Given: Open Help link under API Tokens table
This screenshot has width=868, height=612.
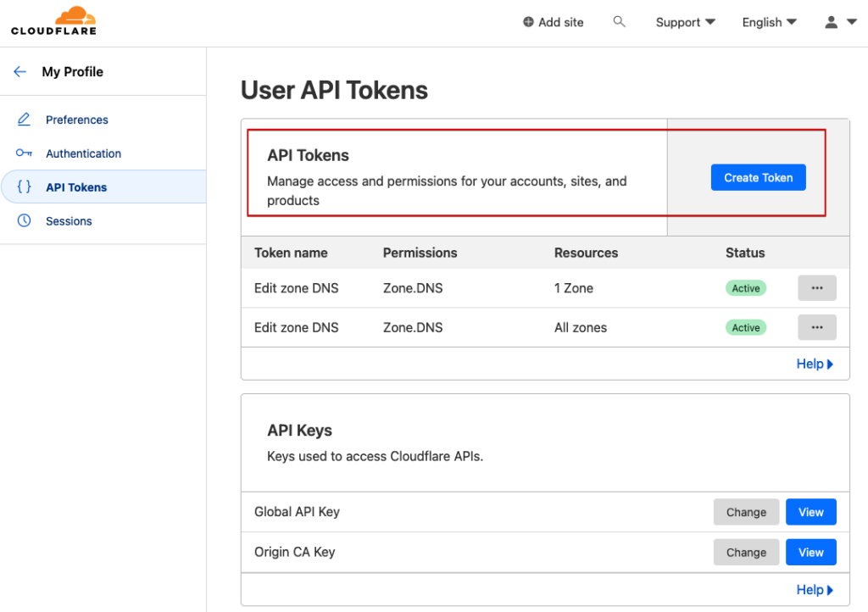Looking at the screenshot, I should 815,364.
